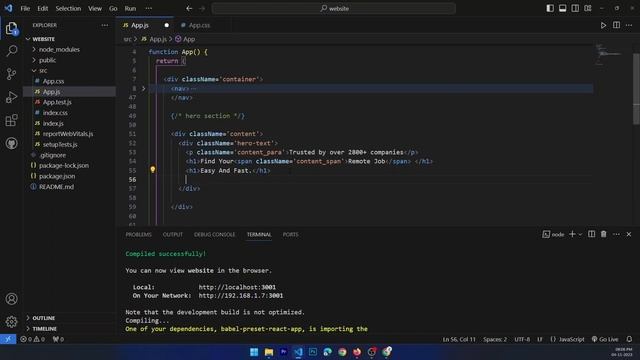Open the Extensions view

11,120
